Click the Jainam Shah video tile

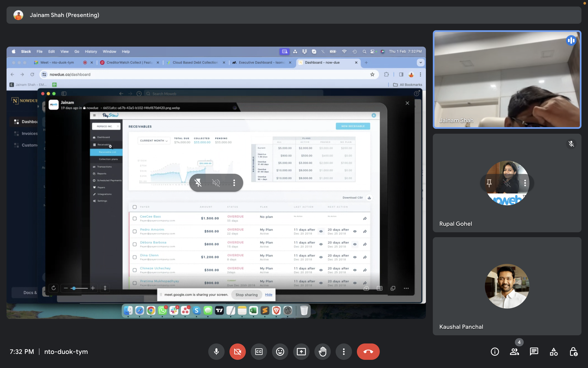click(x=507, y=79)
